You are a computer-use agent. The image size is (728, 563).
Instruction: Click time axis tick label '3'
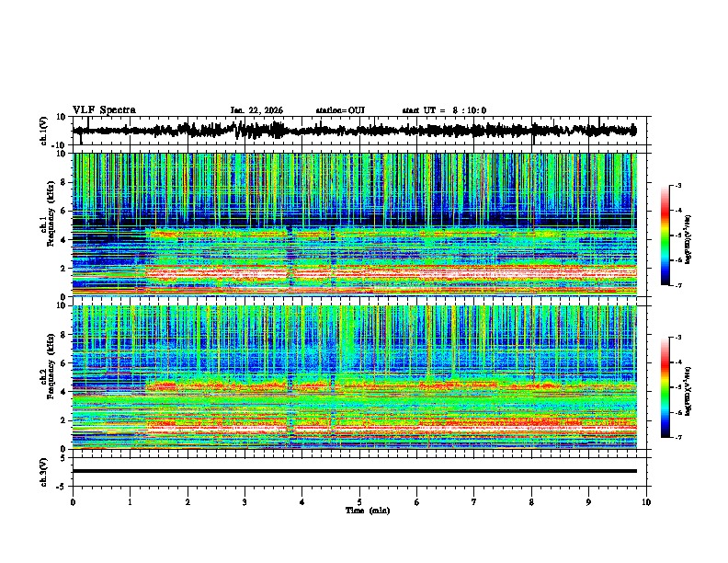(245, 502)
